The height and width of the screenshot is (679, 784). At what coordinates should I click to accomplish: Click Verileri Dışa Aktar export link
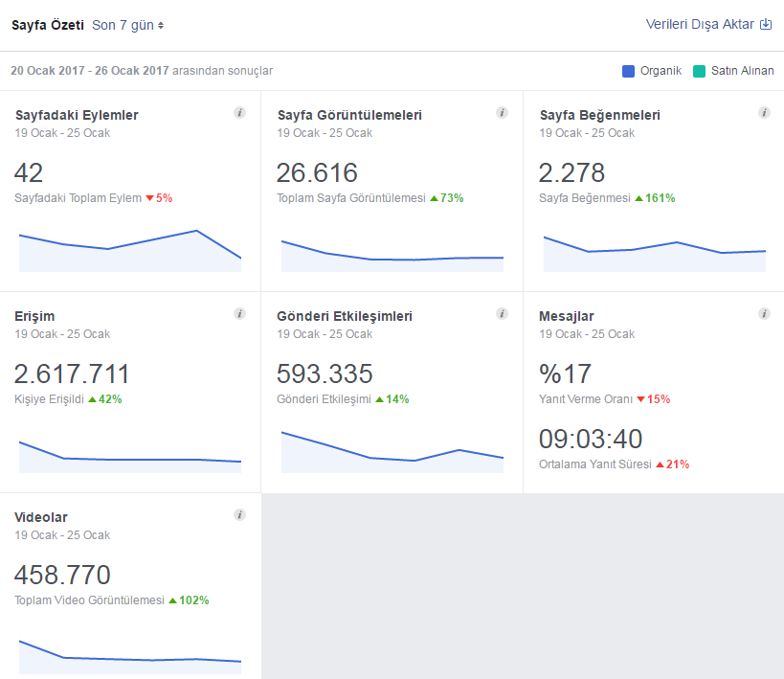coord(708,24)
